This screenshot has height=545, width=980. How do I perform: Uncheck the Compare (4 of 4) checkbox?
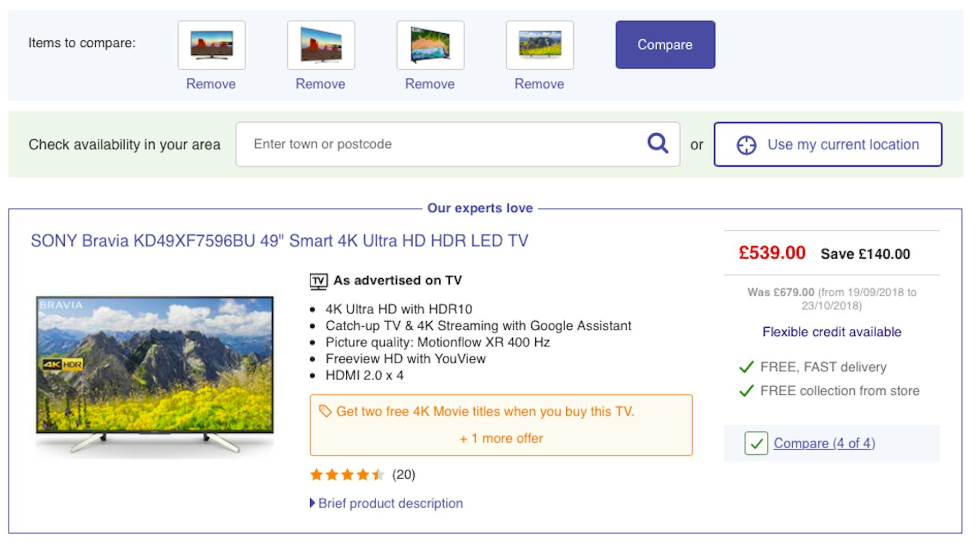click(756, 443)
